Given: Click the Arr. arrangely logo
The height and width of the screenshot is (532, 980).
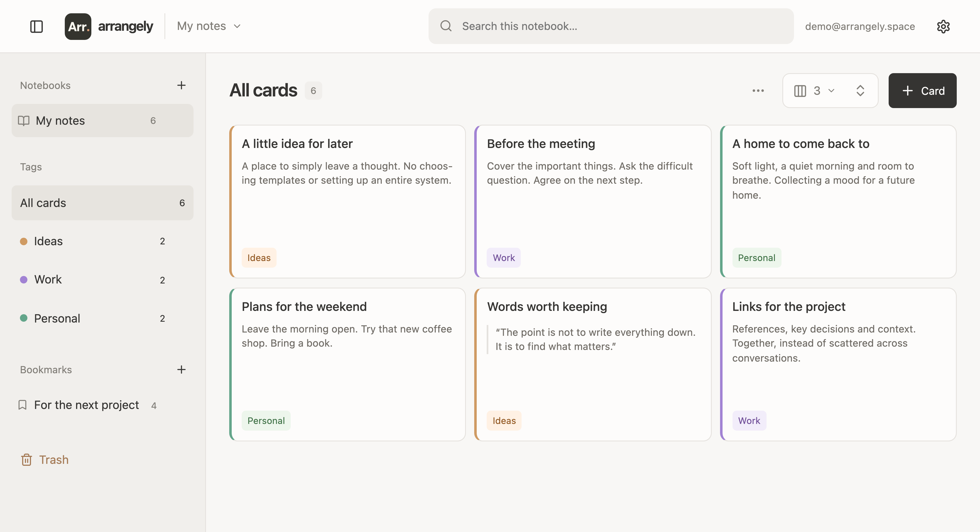Looking at the screenshot, I should click(109, 26).
